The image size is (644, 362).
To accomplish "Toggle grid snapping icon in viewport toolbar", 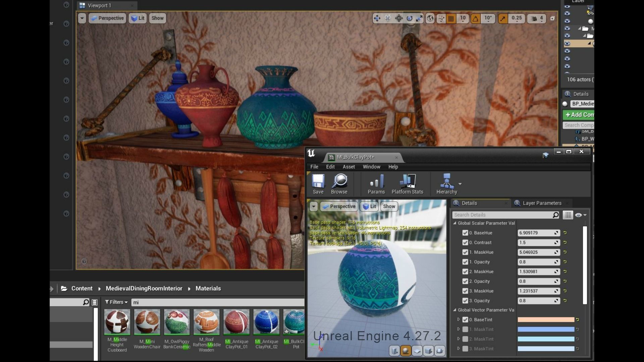I will point(451,19).
